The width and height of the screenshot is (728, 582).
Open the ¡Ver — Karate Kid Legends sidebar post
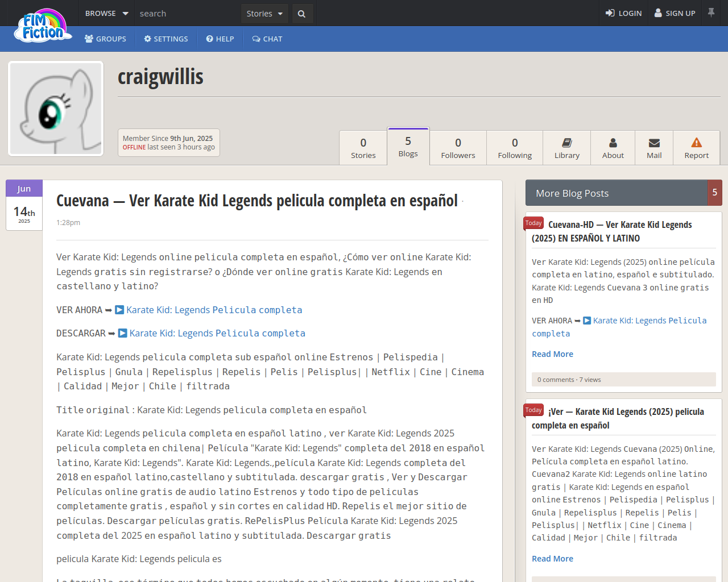coord(618,418)
